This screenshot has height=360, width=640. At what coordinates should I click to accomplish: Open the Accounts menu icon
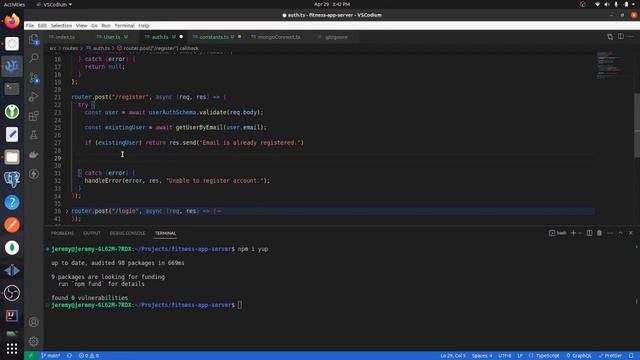pyautogui.click(x=34, y=322)
